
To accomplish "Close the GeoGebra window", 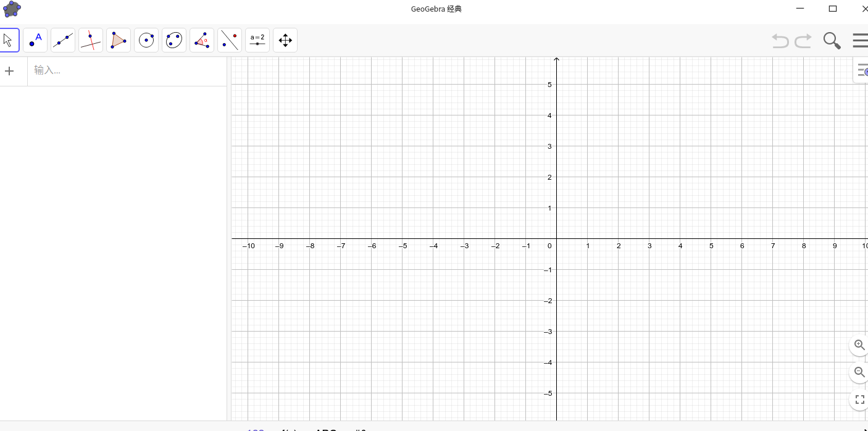I will (x=864, y=9).
